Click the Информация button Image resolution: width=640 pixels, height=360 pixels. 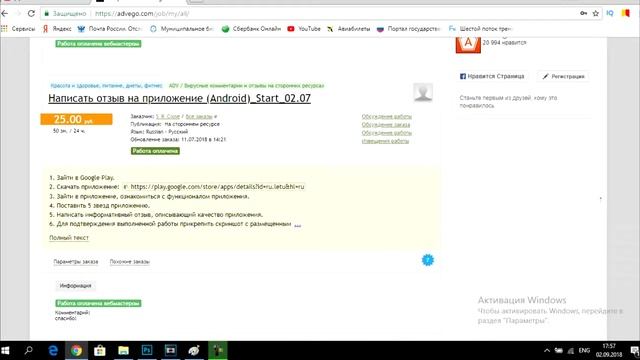(x=76, y=286)
